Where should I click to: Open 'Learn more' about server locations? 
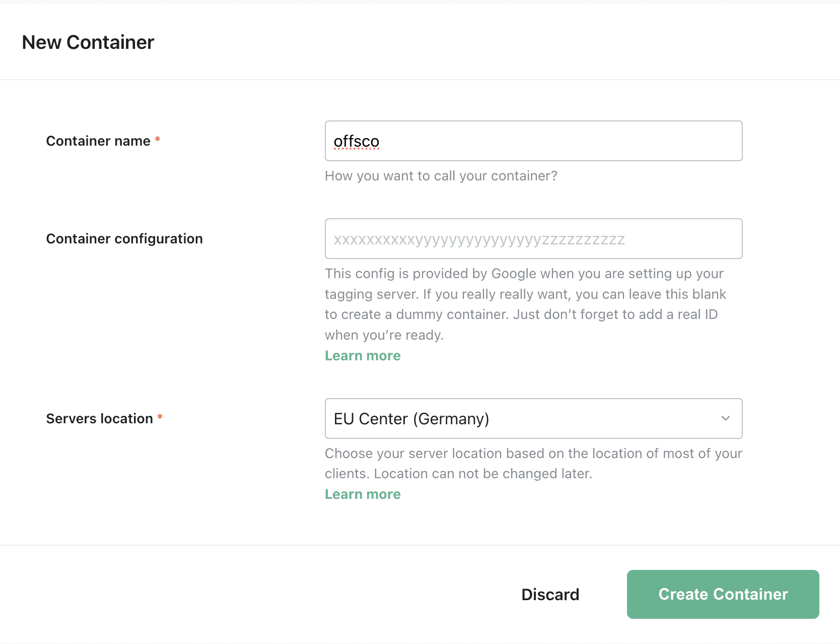(x=363, y=494)
